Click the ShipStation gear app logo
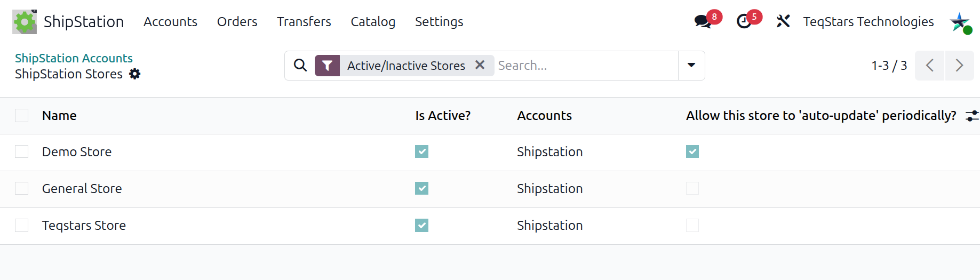980x280 pixels. click(x=25, y=22)
